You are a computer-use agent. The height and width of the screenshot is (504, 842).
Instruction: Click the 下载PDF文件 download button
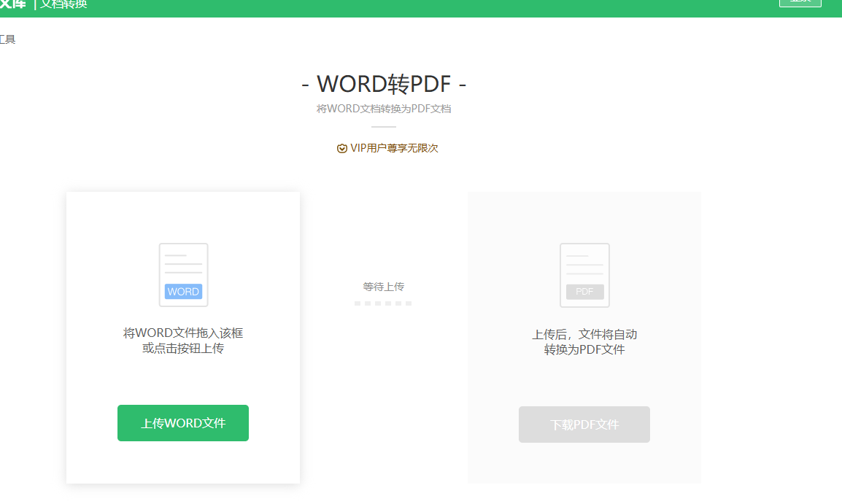tap(584, 424)
